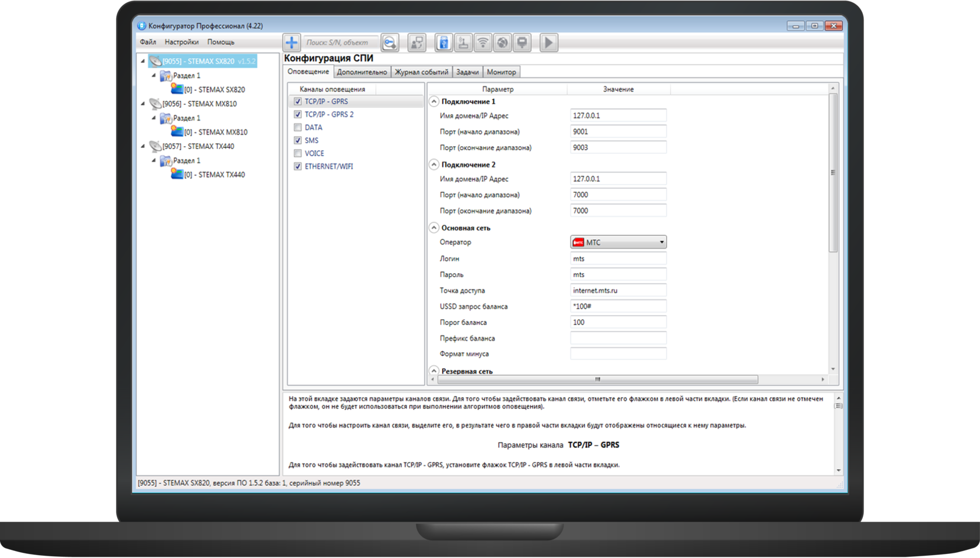Open the Монитор tab
This screenshot has height=558, width=980.
(502, 72)
